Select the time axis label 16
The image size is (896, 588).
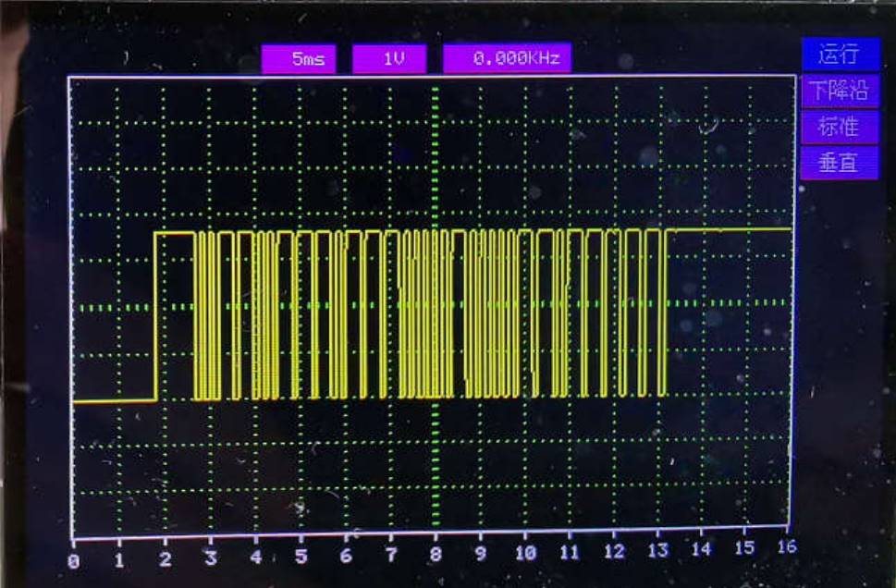(x=787, y=548)
